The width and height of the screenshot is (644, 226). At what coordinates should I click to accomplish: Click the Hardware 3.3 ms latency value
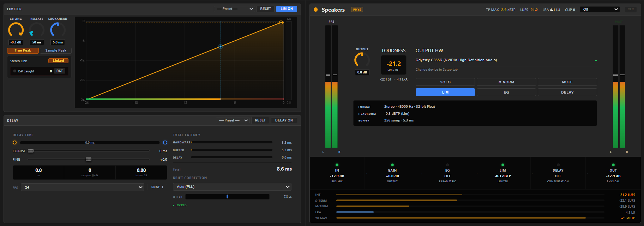[287, 143]
